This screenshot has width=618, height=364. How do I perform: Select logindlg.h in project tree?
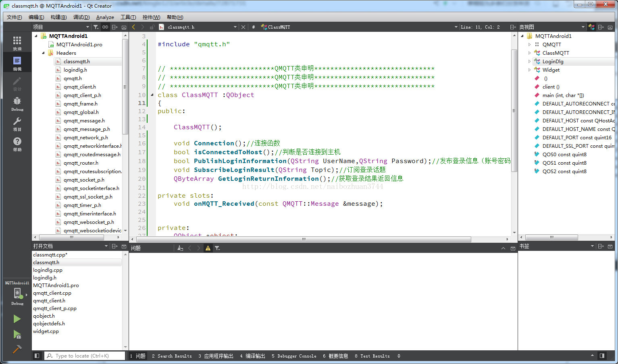75,70
